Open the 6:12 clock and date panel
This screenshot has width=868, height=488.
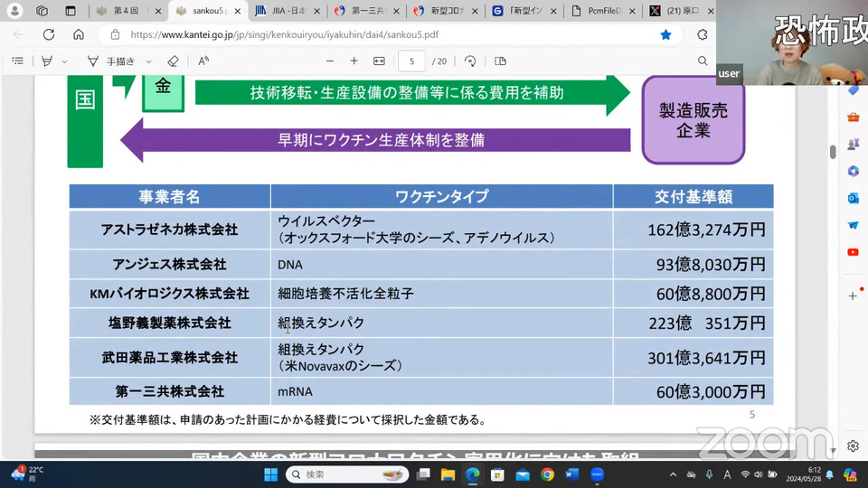point(805,474)
